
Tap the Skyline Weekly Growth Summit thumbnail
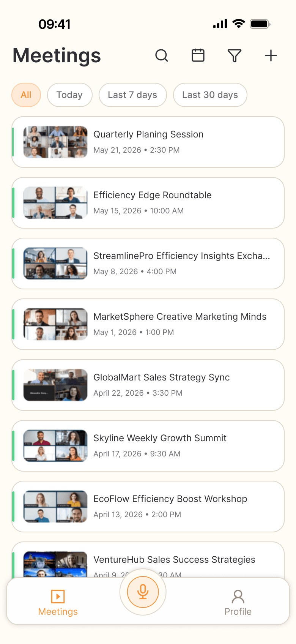[55, 446]
